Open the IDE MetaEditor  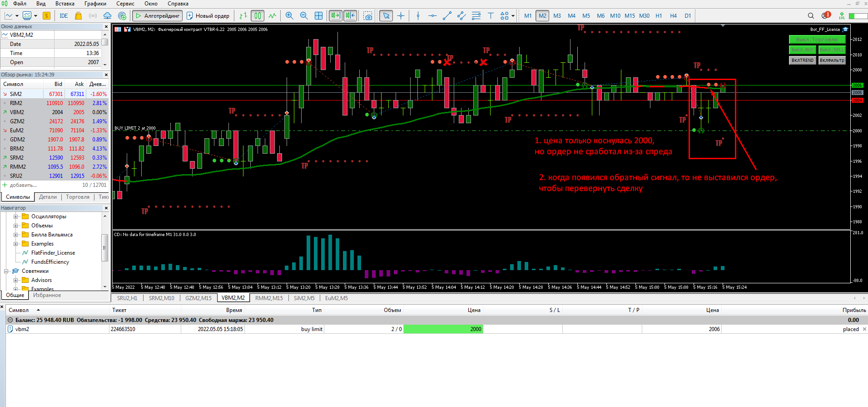[x=64, y=15]
